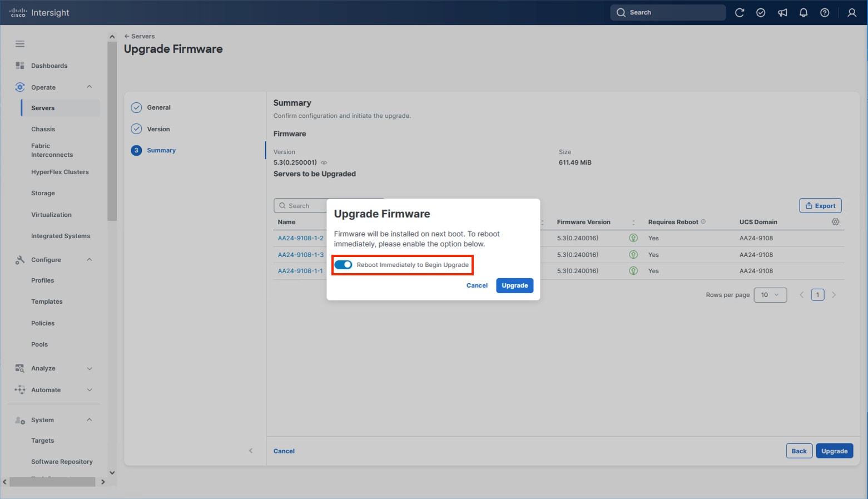The width and height of the screenshot is (868, 499).
Task: Collapse the Configure section chevron
Action: [90, 260]
